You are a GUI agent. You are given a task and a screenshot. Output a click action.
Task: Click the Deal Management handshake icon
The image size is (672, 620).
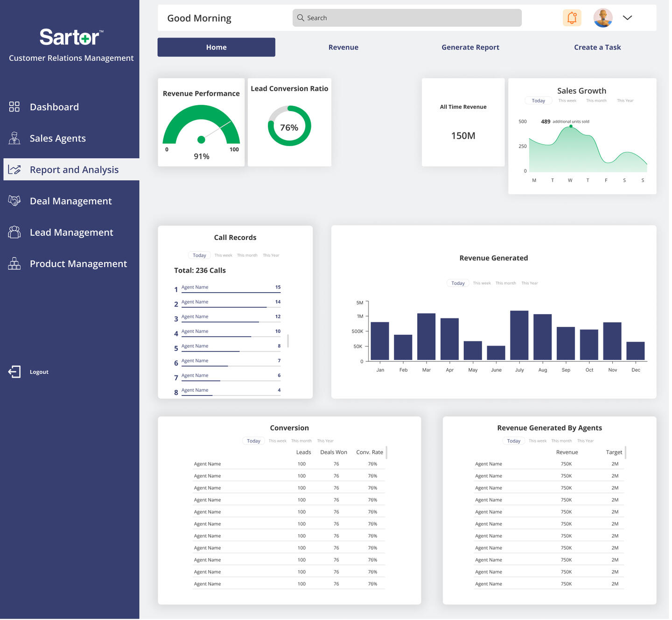click(14, 201)
